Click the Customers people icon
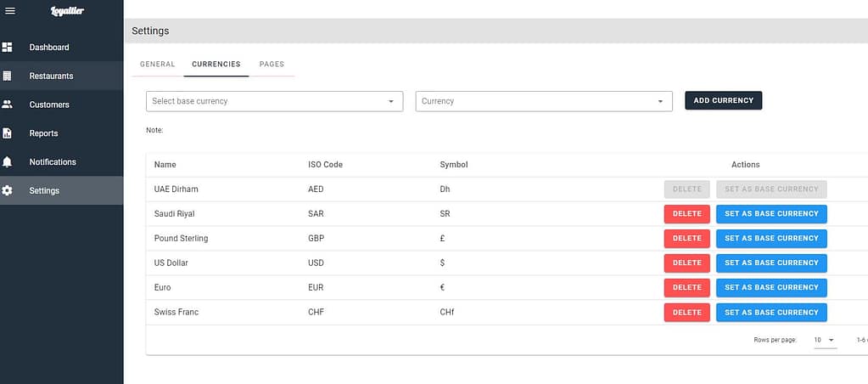 (x=8, y=104)
